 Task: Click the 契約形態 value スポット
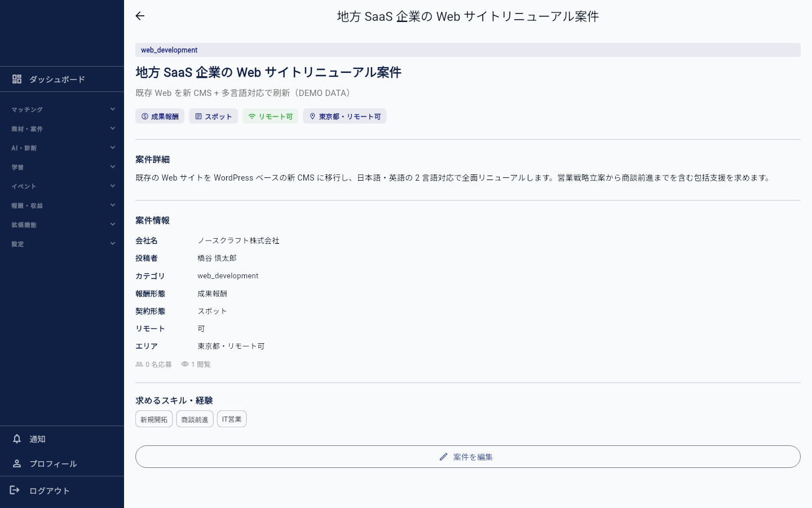point(212,311)
